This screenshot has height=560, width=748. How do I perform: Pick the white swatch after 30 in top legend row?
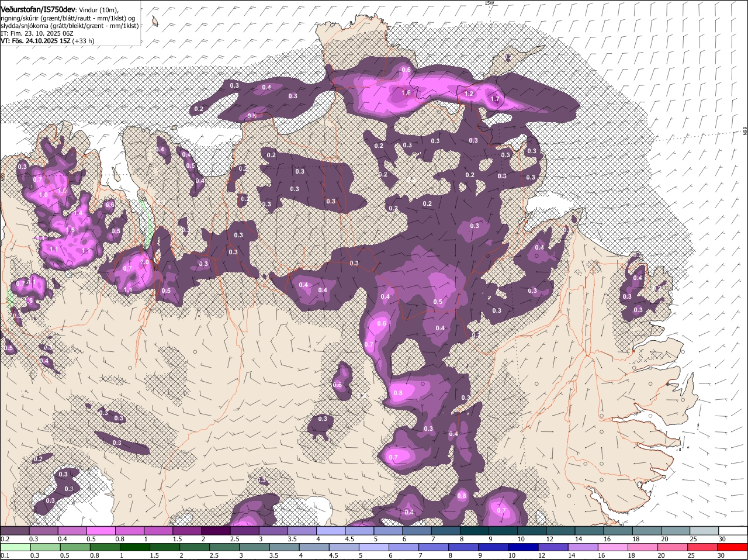point(733,530)
